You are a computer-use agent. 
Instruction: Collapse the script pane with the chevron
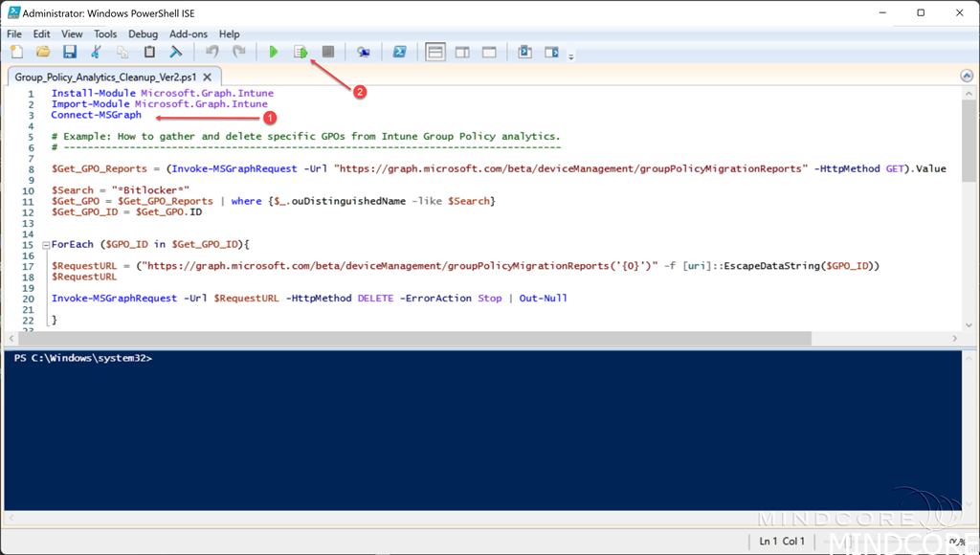pos(967,76)
